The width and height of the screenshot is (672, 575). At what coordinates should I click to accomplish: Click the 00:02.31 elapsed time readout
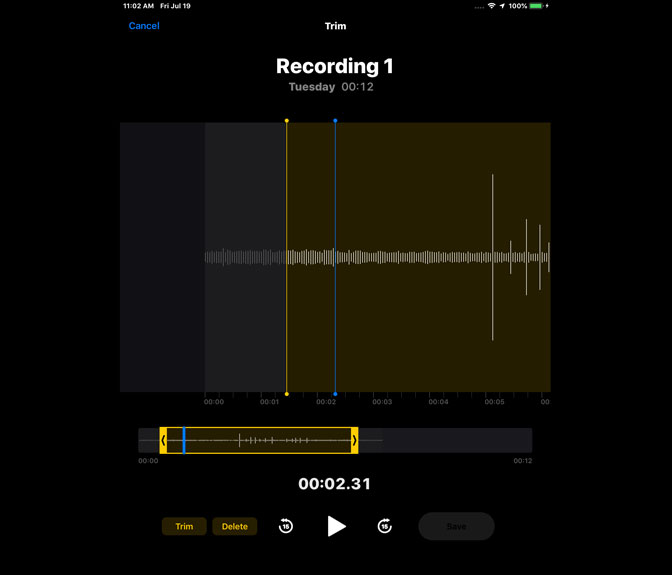coord(335,484)
